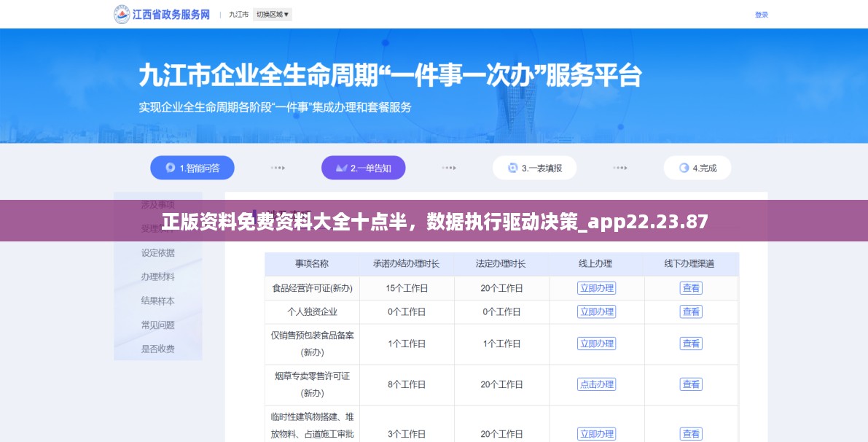Click 查看 for 烟草专卖零售许可证
The image size is (868, 442).
[x=691, y=384]
